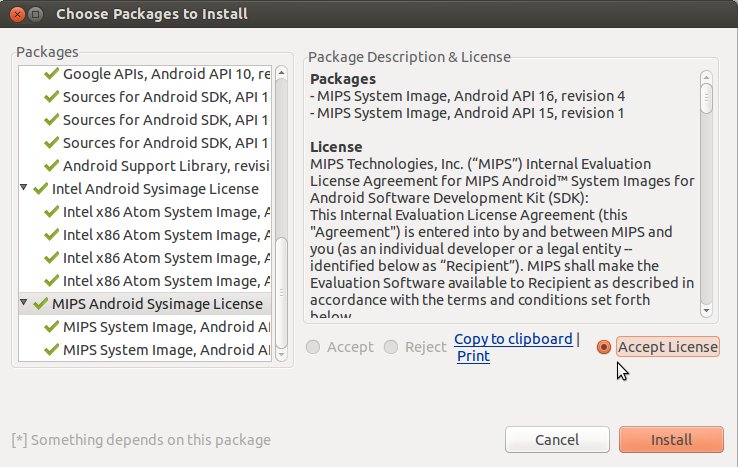The image size is (738, 467).
Task: Click the window maximize button in title bar
Action: 36,14
